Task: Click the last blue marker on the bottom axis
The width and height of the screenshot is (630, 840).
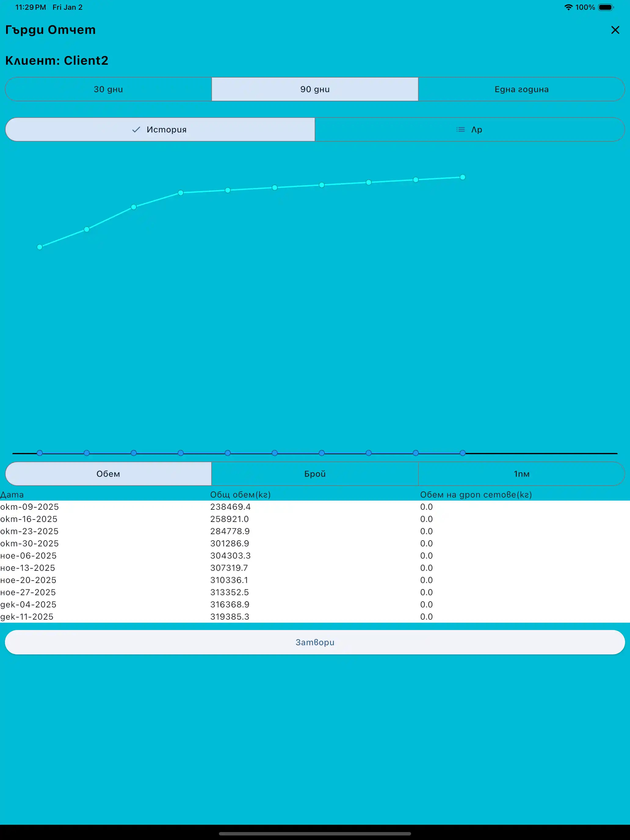Action: pos(462,453)
